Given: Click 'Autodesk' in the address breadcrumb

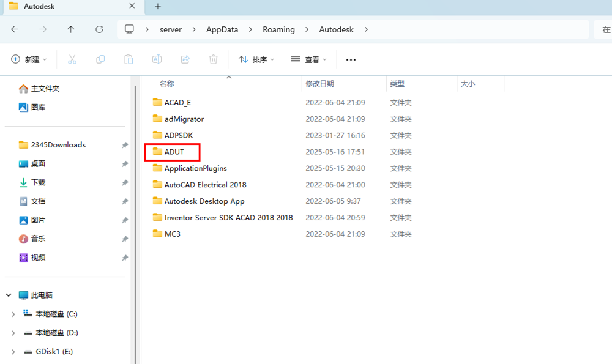Looking at the screenshot, I should click(x=337, y=29).
